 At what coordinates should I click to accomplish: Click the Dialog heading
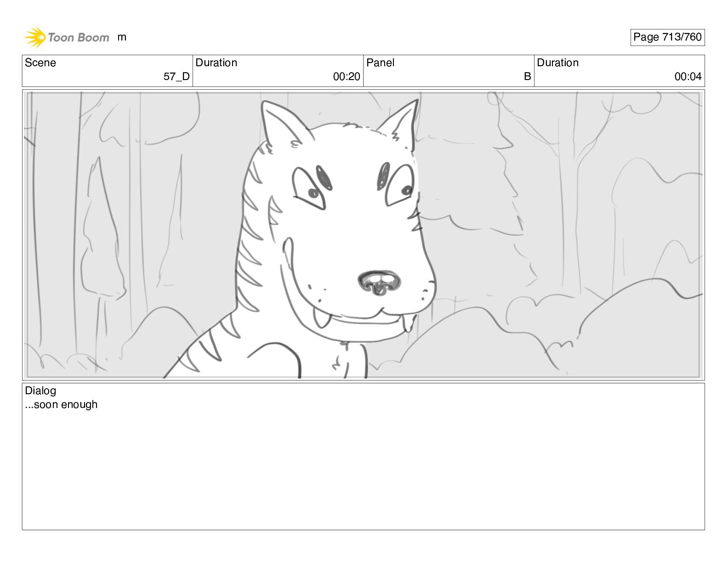[40, 391]
